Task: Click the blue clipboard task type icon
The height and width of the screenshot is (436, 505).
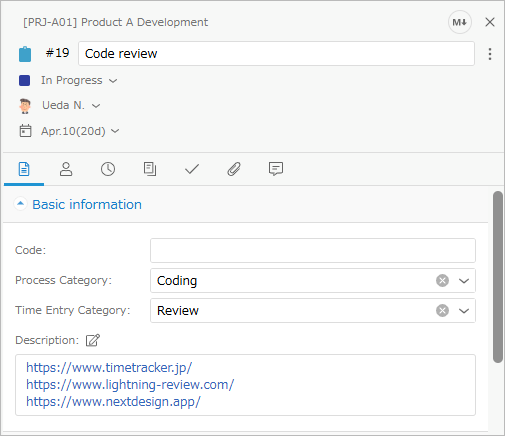Action: [x=25, y=54]
